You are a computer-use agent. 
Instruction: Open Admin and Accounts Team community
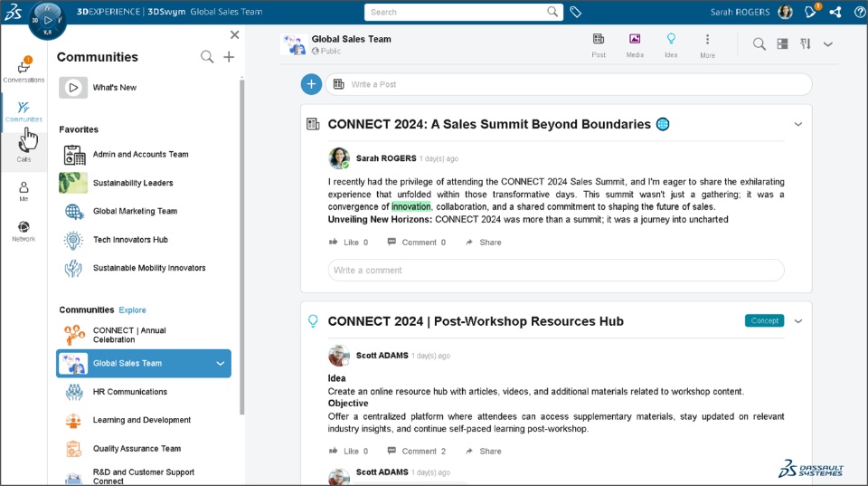[141, 155]
